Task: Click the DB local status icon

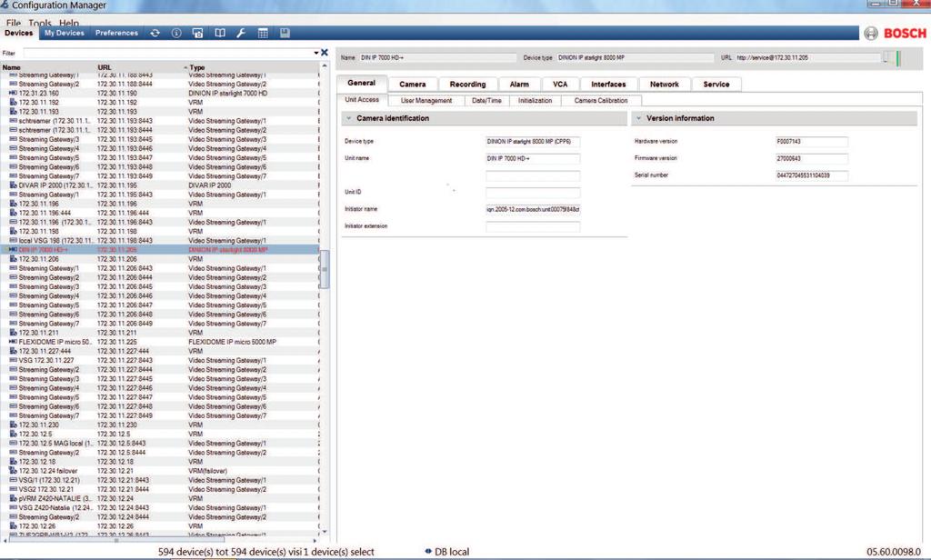Action: click(428, 551)
